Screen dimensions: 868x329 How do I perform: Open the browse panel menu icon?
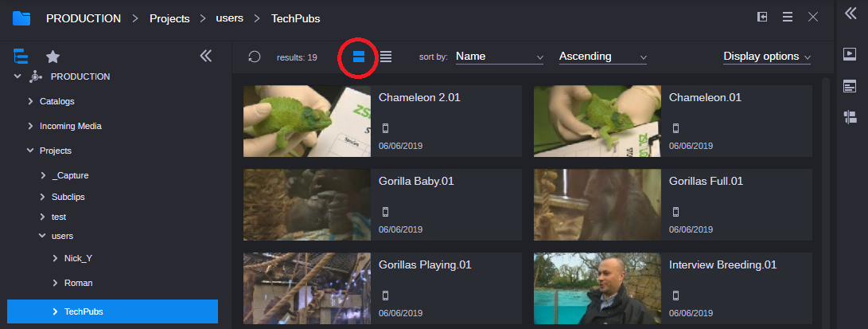pyautogui.click(x=787, y=18)
